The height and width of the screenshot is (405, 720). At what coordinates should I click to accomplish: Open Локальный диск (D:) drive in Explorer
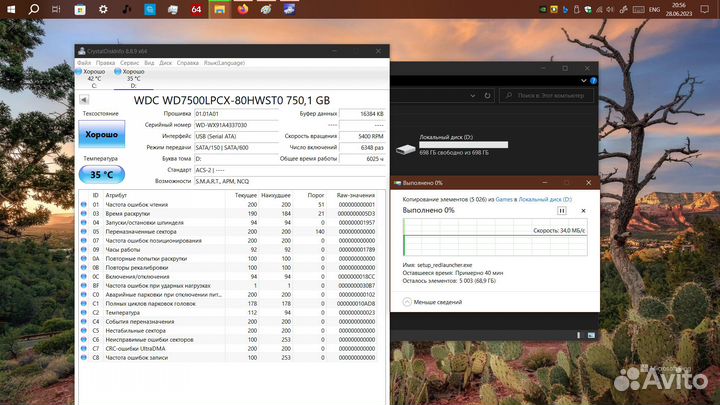(452, 144)
